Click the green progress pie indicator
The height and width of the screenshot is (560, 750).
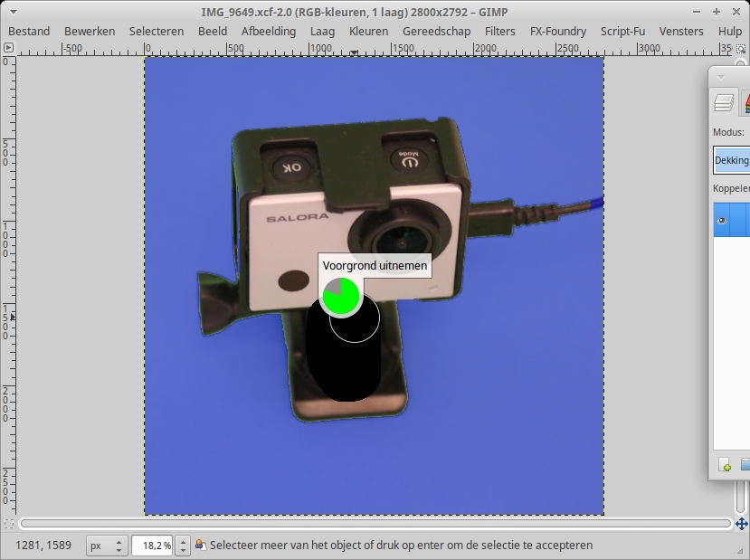pyautogui.click(x=341, y=297)
